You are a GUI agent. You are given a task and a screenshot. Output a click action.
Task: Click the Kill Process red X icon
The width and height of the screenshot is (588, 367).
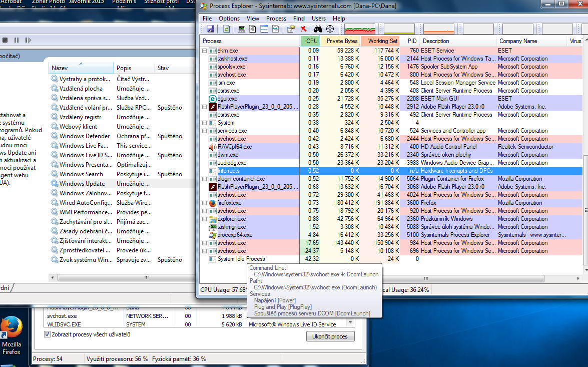point(303,29)
